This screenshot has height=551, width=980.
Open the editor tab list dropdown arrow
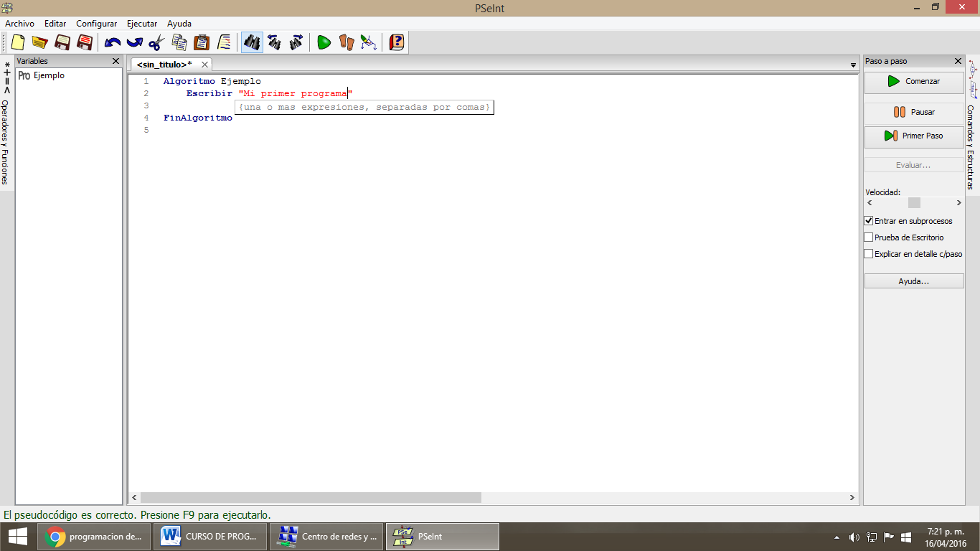[853, 64]
